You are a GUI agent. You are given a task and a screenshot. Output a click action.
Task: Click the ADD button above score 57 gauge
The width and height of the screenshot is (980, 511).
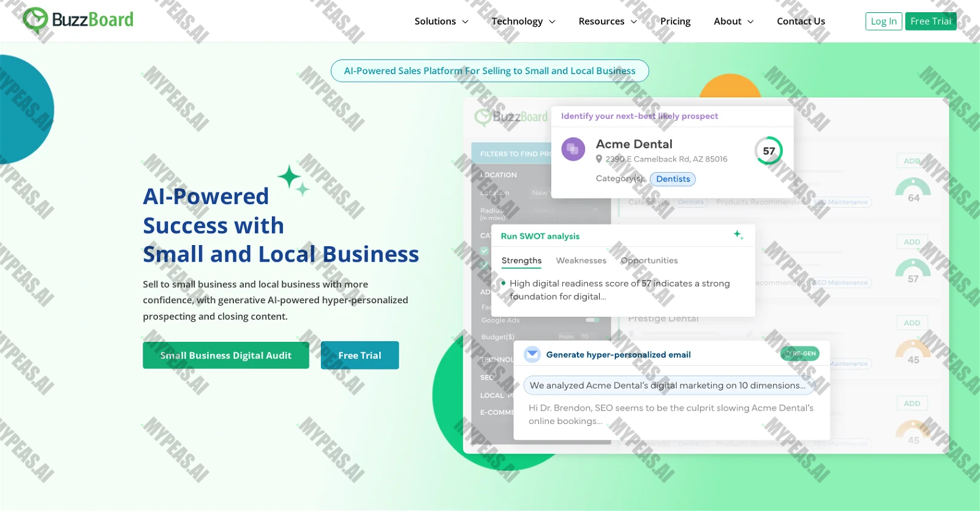[912, 242]
